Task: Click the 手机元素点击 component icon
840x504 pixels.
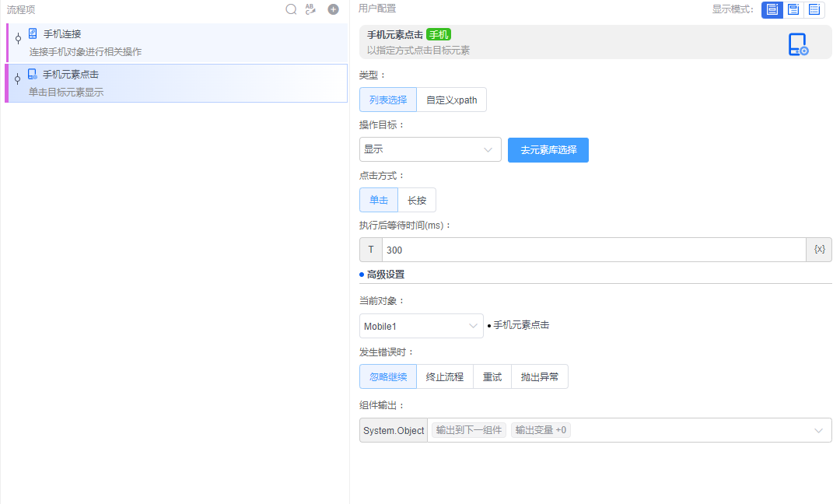Action: (32, 75)
